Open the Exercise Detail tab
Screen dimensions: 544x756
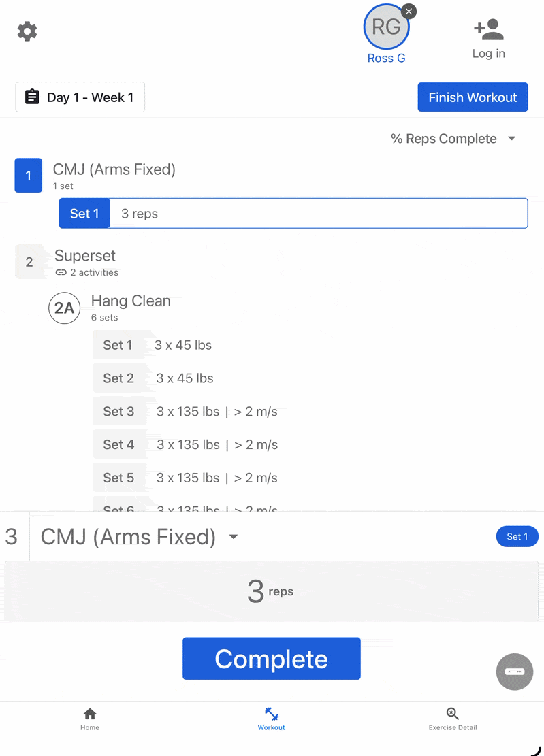pos(453,719)
